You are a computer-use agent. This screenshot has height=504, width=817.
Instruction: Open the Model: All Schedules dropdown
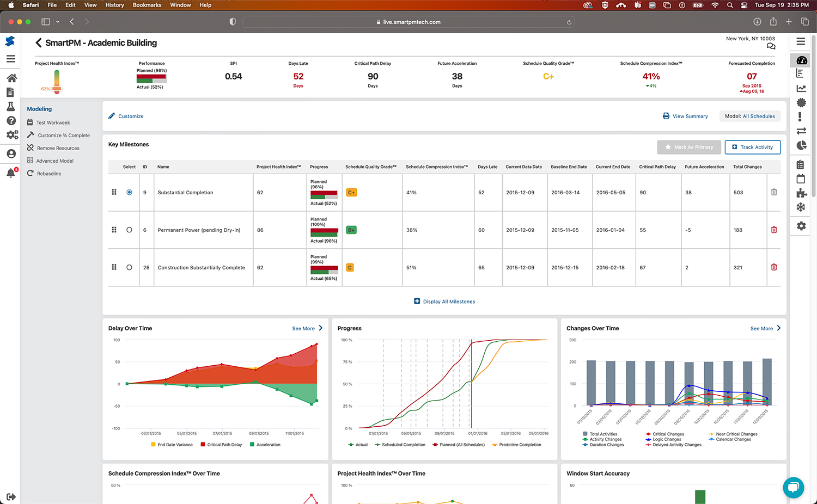[x=749, y=116]
